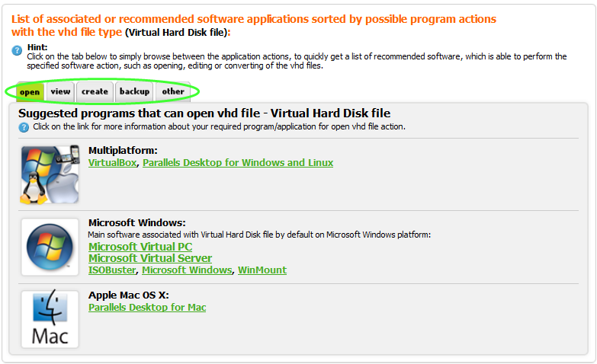597x364 pixels.
Task: Click 'Suggested programs that can open vhd file' heading
Action: tap(204, 113)
